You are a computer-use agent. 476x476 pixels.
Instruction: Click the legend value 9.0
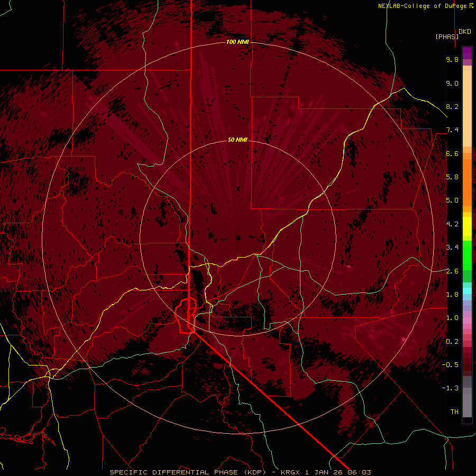click(452, 83)
